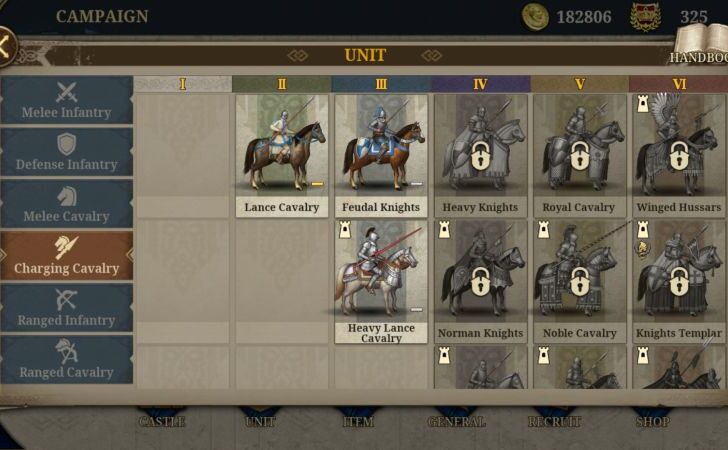This screenshot has width=728, height=450.
Task: Click the gold coin currency icon
Action: [x=535, y=17]
